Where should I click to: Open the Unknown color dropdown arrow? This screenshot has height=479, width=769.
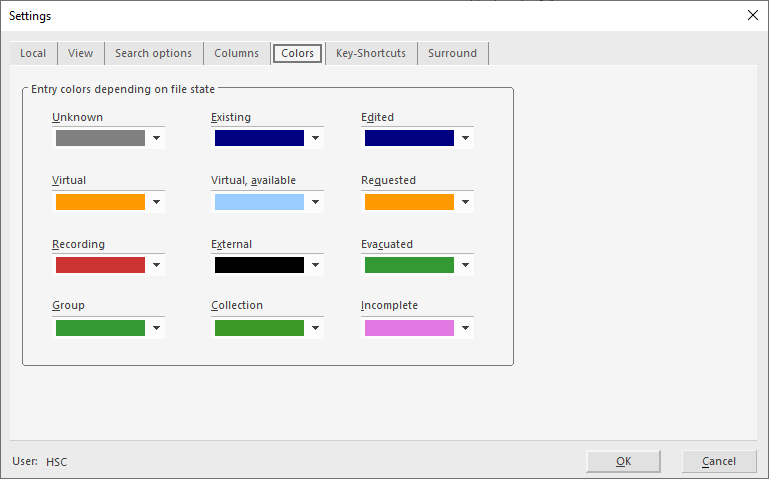[156, 139]
